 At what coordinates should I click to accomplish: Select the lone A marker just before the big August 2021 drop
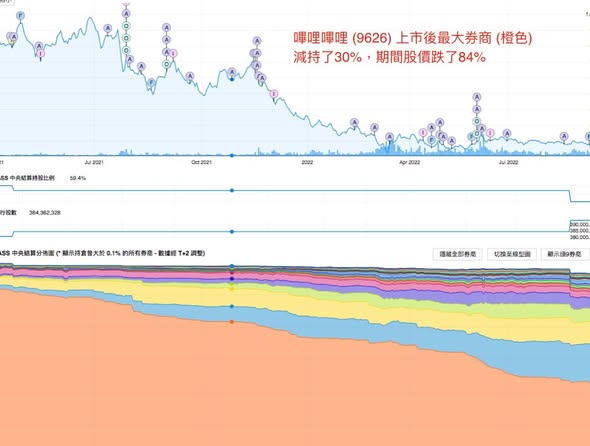[108, 28]
